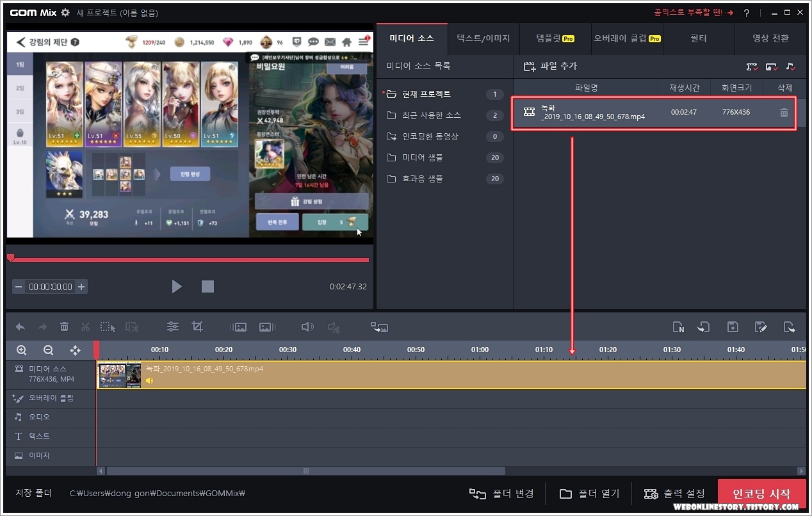Select the crop tool
The width and height of the screenshot is (812, 516).
[x=197, y=327]
